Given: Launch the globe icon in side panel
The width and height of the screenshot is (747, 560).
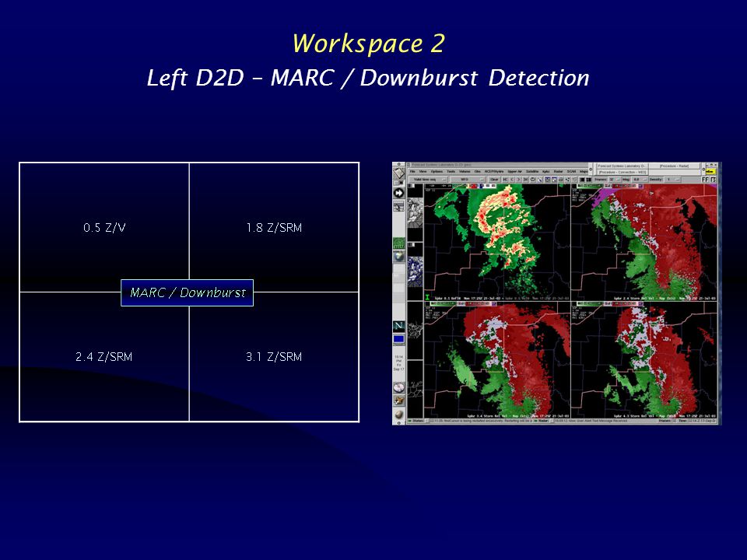Looking at the screenshot, I should 398,256.
